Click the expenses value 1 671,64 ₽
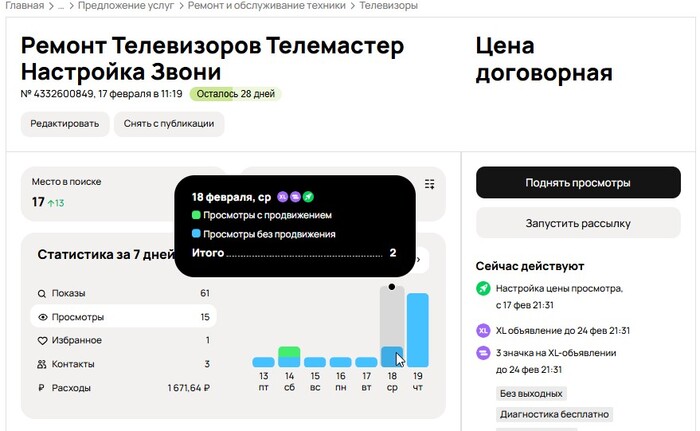Image resolution: width=700 pixels, height=431 pixels. 189,388
